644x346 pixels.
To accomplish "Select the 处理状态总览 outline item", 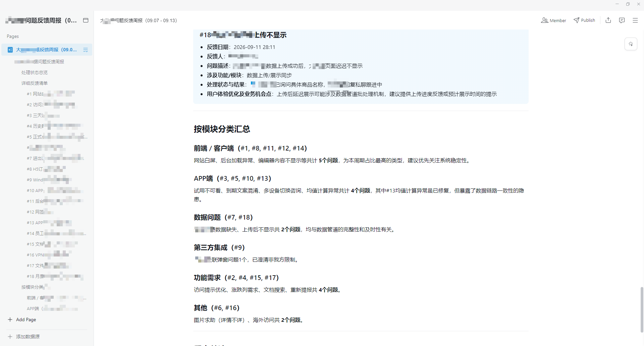I will pyautogui.click(x=35, y=72).
